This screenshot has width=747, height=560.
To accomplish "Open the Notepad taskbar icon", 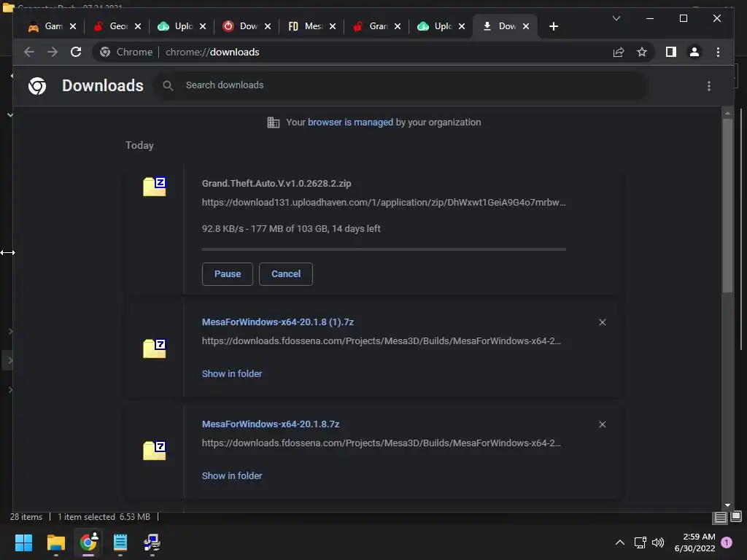I will tap(120, 542).
